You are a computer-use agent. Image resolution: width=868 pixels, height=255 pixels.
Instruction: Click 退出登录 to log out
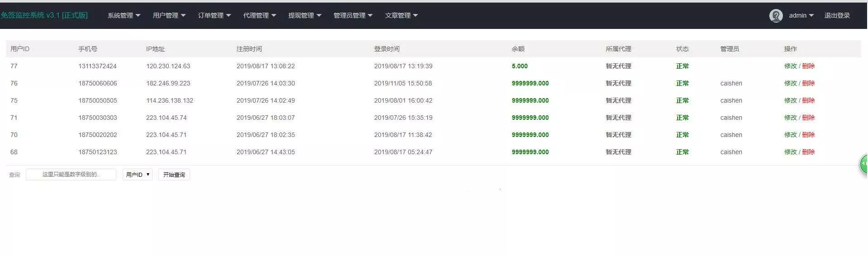(837, 15)
